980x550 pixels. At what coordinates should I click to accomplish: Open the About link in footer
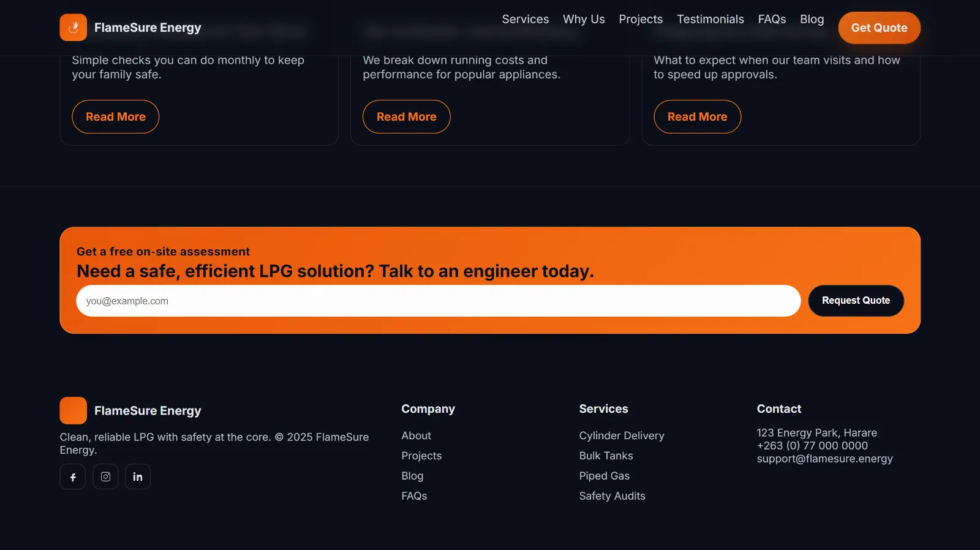(416, 435)
